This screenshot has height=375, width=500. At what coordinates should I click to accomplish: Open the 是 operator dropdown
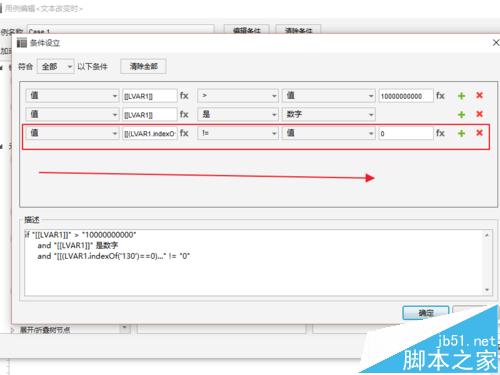(238, 115)
